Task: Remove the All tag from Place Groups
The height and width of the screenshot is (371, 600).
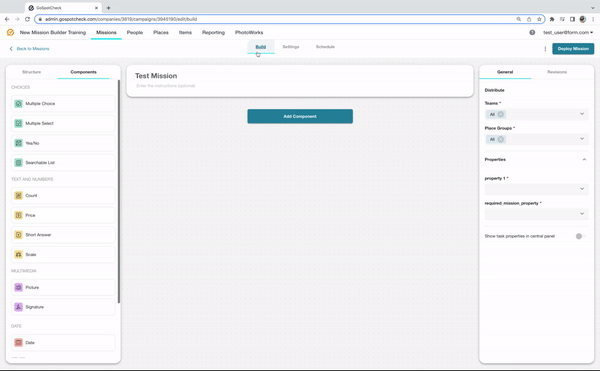Action: [501, 139]
